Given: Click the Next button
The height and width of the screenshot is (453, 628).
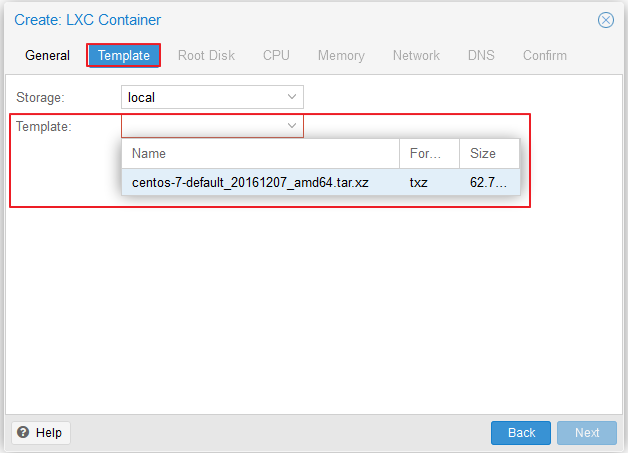Looking at the screenshot, I should point(587,433).
